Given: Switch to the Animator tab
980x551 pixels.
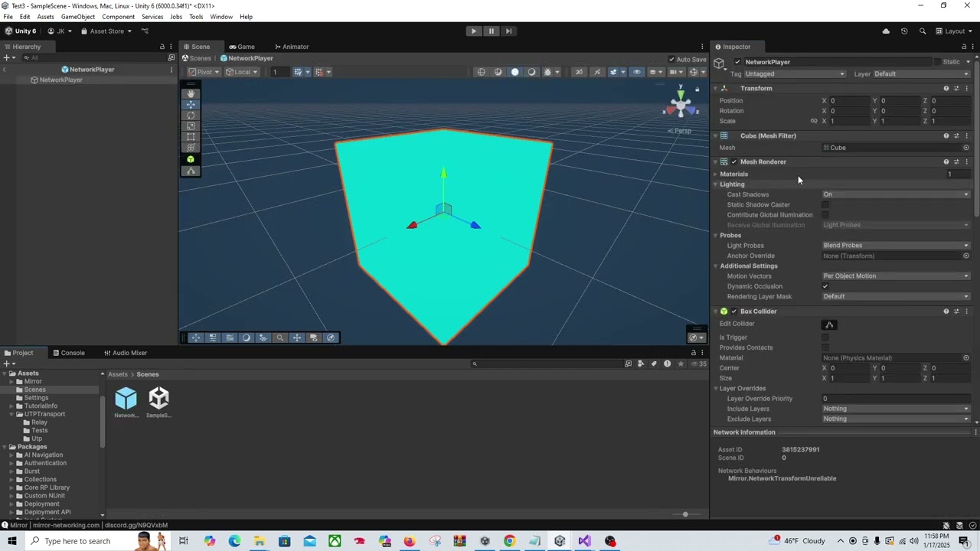Looking at the screenshot, I should click(292, 47).
